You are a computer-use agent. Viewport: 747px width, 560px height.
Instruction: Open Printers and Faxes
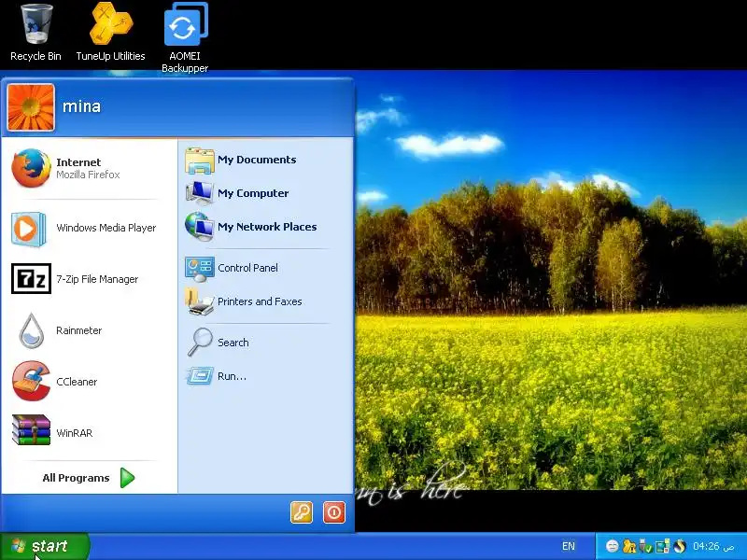pyautogui.click(x=265, y=301)
